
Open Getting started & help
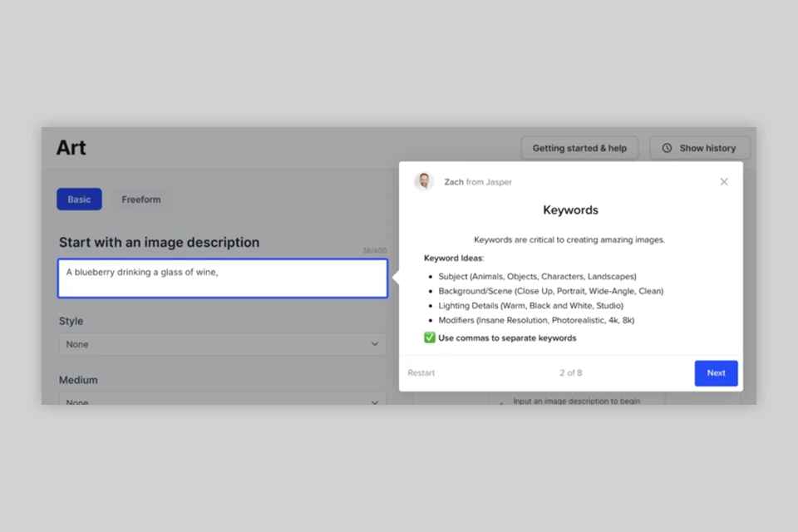pos(579,148)
